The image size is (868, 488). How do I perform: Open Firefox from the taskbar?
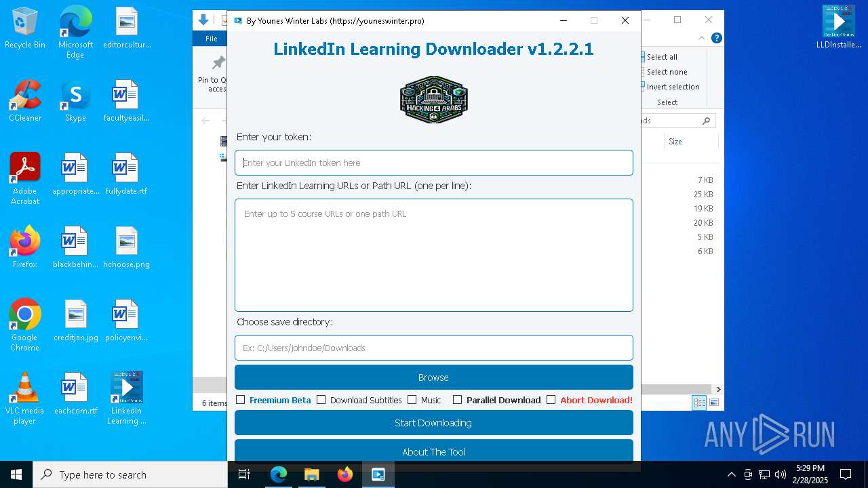tap(345, 474)
